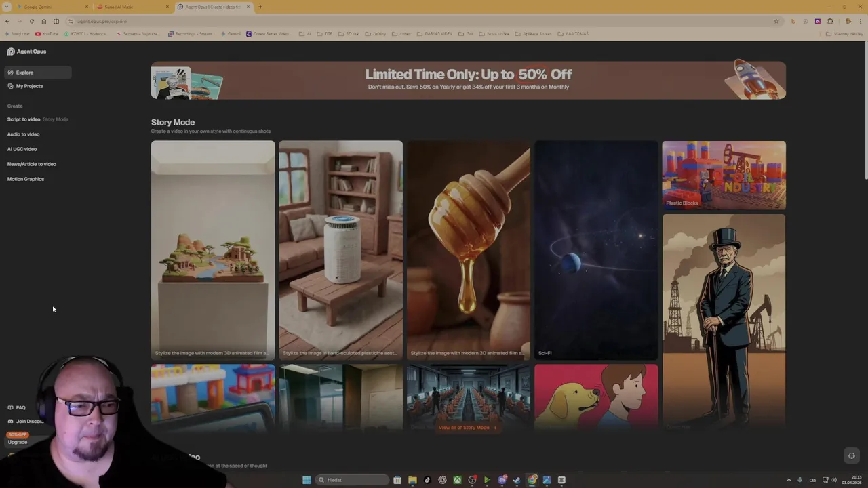The width and height of the screenshot is (868, 488).
Task: Click the taskbar volume icon
Action: [833, 480]
